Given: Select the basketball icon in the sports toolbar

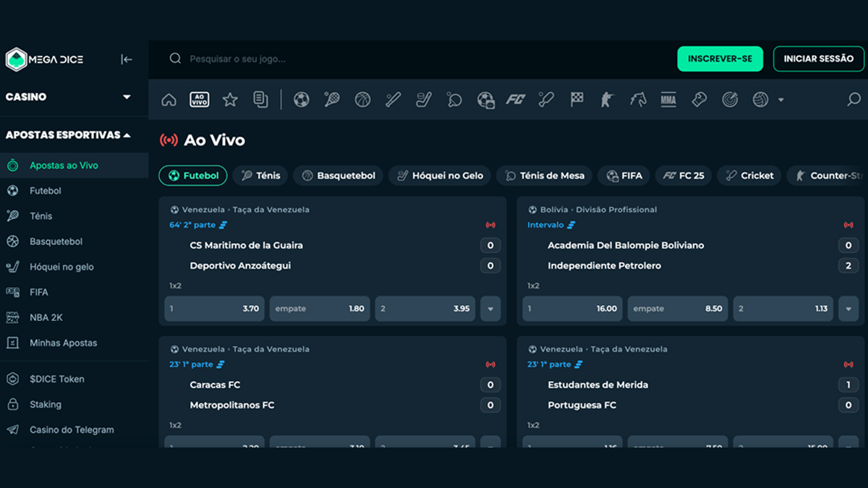Looking at the screenshot, I should (362, 100).
